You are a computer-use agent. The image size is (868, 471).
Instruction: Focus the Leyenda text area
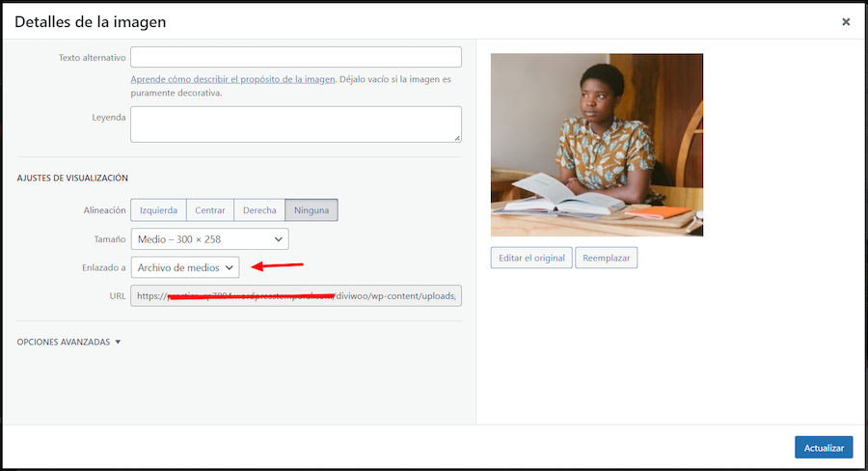click(x=296, y=125)
